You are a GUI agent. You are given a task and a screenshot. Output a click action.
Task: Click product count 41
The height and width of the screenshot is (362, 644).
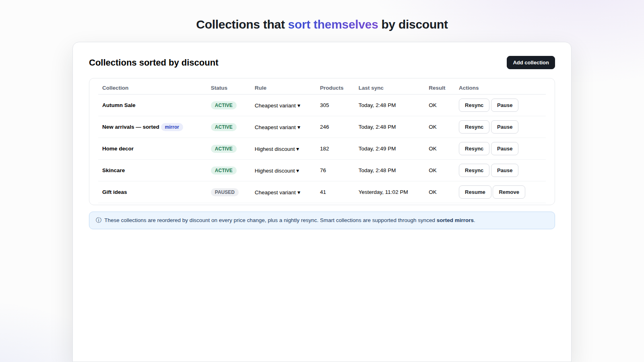coord(323,192)
